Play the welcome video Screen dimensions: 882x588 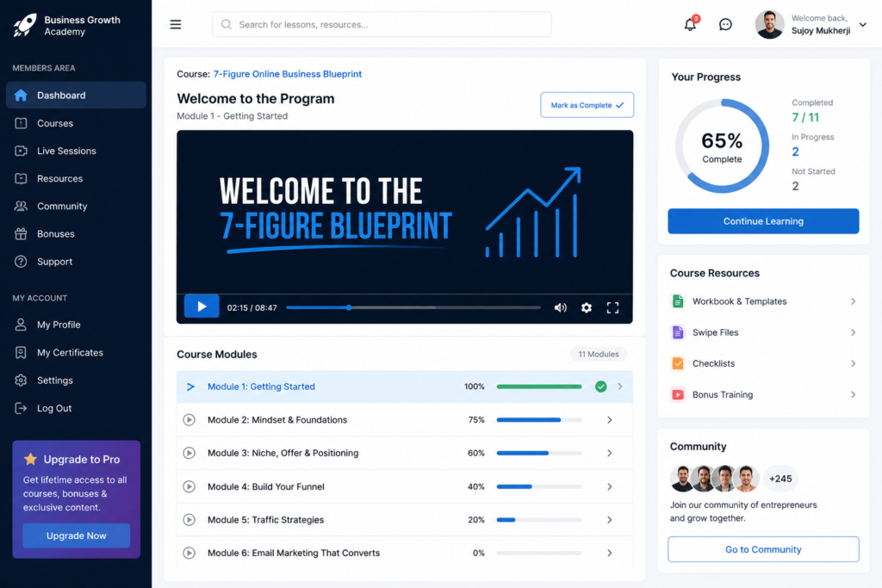[x=202, y=307]
